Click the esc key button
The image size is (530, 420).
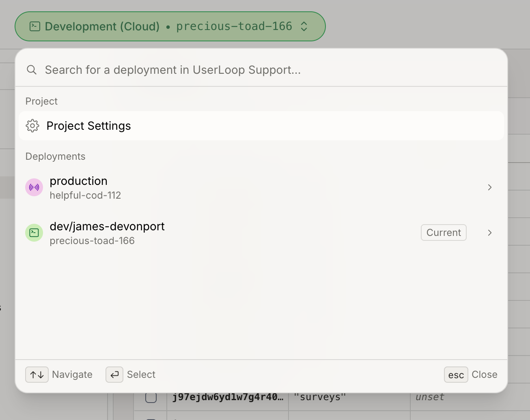[x=456, y=375]
